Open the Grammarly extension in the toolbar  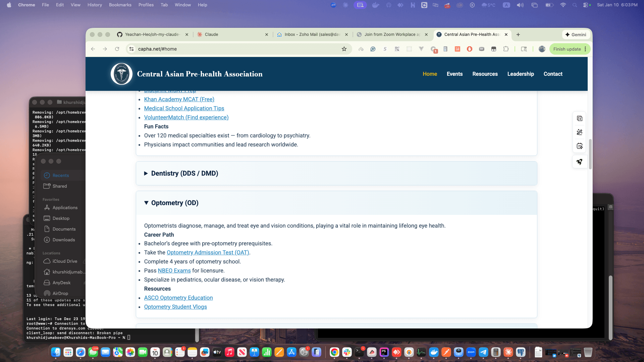pos(373,49)
